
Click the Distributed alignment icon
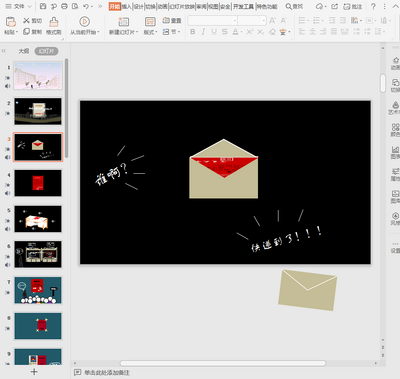pos(344,32)
